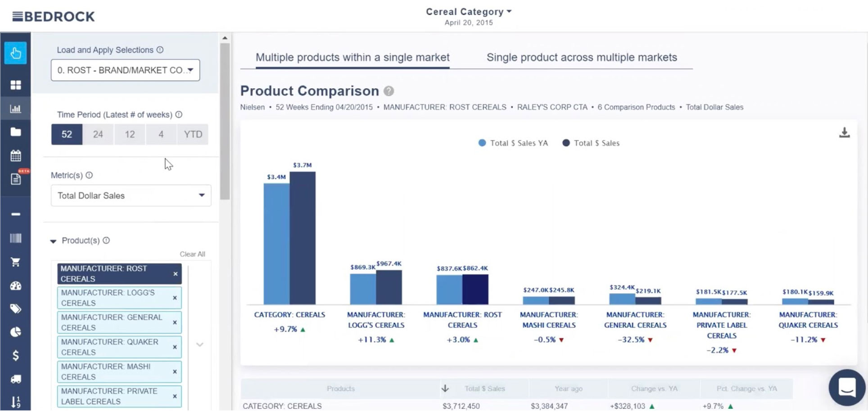Click the Metric(s) info icon
Screen dimensions: 868x412
point(89,175)
